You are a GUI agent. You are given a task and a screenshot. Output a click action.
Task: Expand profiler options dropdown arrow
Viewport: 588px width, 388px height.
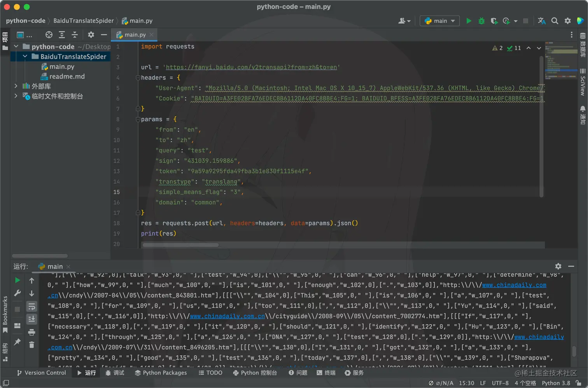point(516,21)
